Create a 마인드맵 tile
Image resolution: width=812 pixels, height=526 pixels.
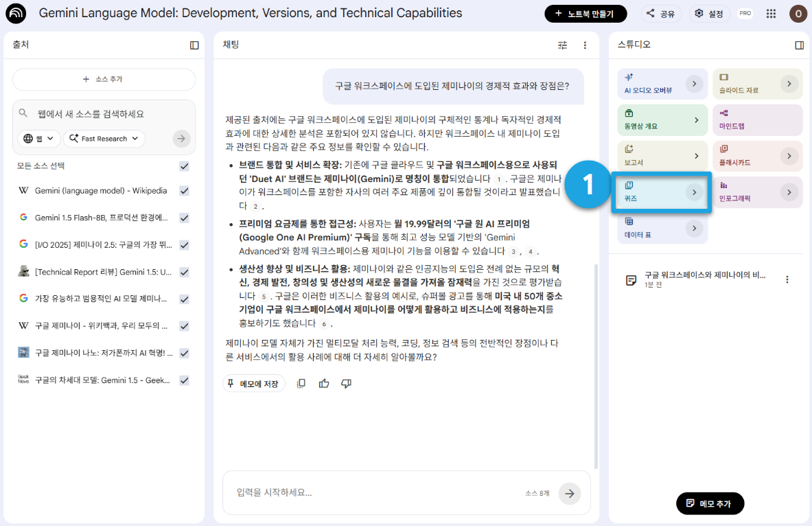(758, 120)
